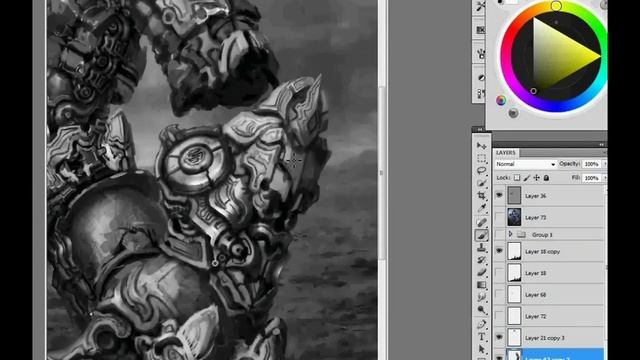Select the Type tool
Screen dimensions: 640x360
pyautogui.click(x=482, y=337)
